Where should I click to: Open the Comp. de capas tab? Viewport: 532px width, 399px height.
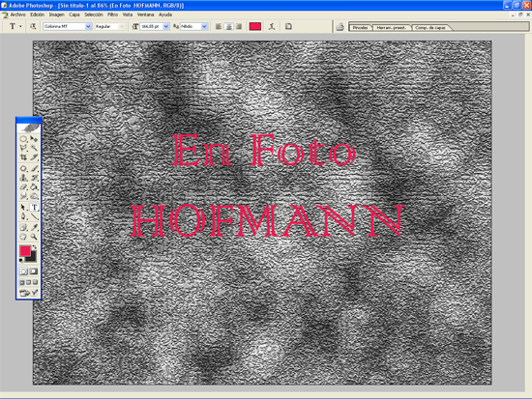[x=430, y=27]
